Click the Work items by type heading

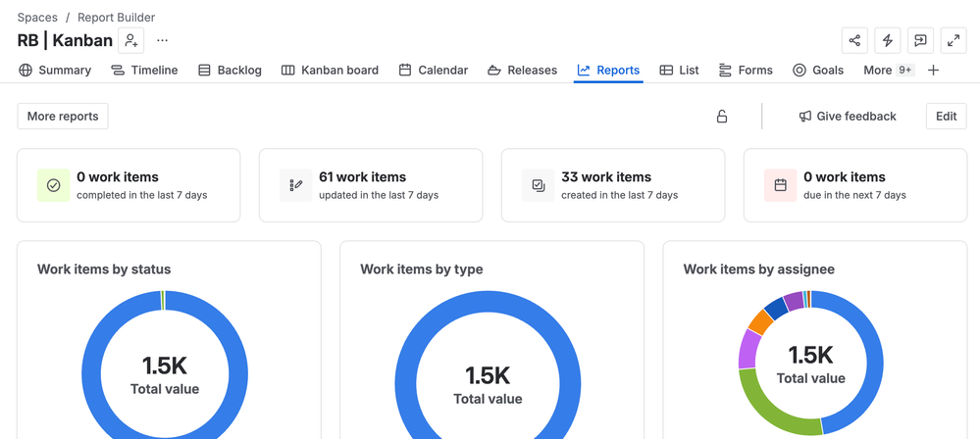pos(421,269)
